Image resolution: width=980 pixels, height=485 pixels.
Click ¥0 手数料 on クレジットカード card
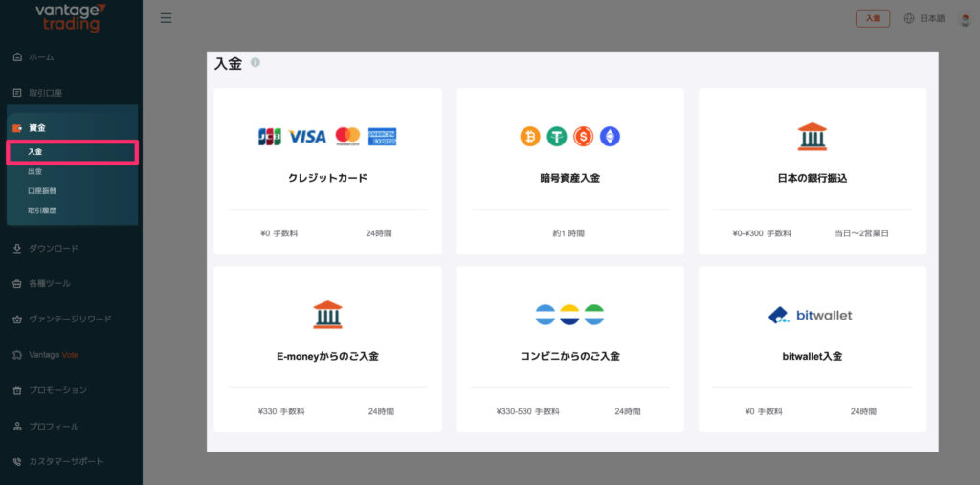[x=278, y=233]
